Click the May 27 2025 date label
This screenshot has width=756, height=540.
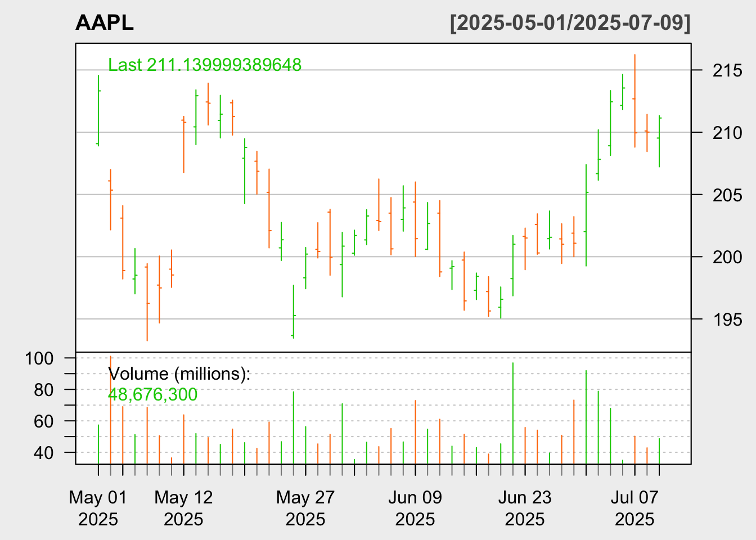[x=305, y=508]
